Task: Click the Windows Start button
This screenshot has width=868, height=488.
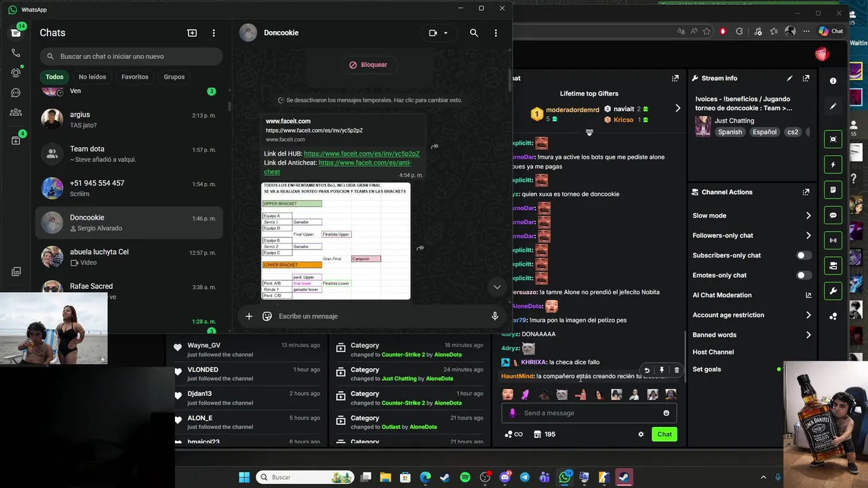Action: (244, 477)
